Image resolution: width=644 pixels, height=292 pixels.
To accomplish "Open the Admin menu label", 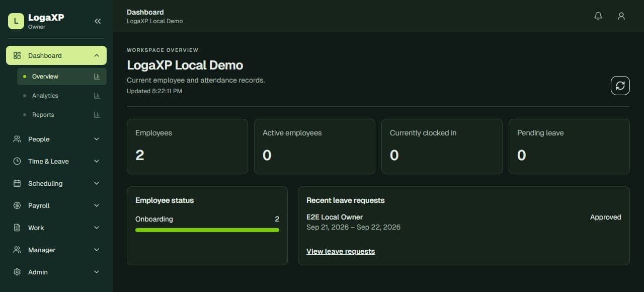I will click(38, 272).
